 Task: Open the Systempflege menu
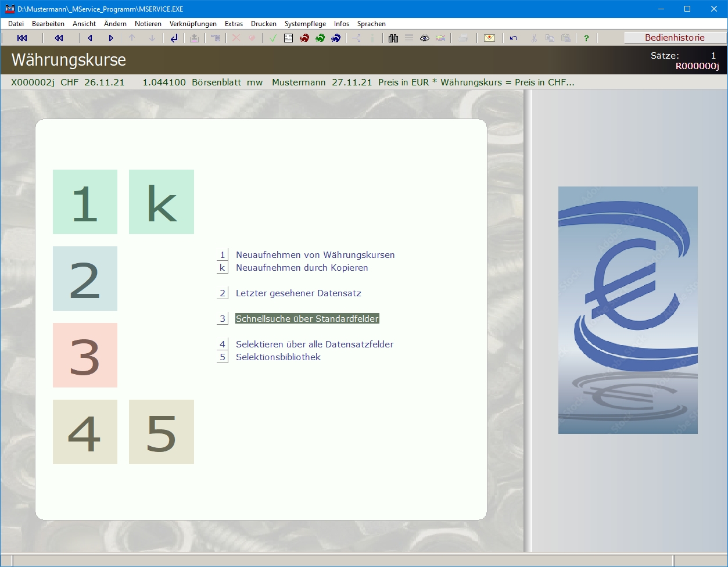point(305,24)
